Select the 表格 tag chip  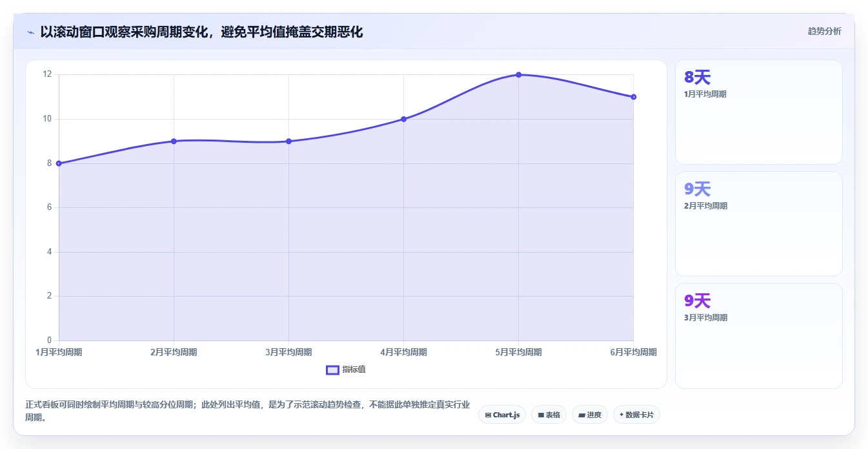pos(549,415)
